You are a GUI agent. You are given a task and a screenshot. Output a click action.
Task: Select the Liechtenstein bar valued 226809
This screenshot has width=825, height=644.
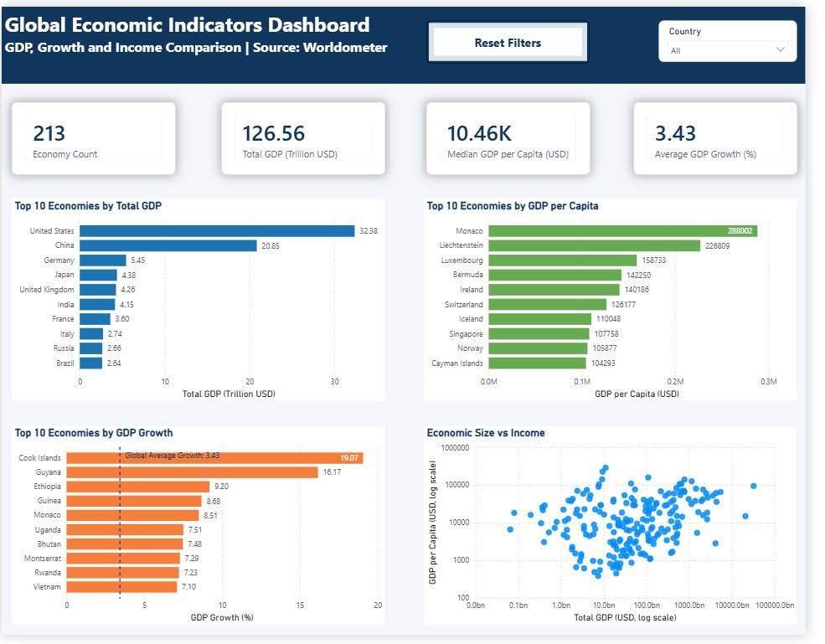595,245
